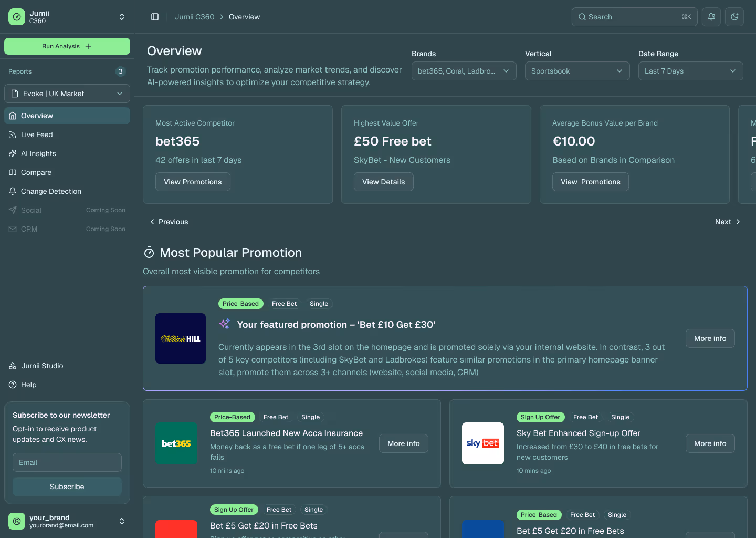Click the search magnifier icon
Image resolution: width=756 pixels, height=538 pixels.
point(582,17)
